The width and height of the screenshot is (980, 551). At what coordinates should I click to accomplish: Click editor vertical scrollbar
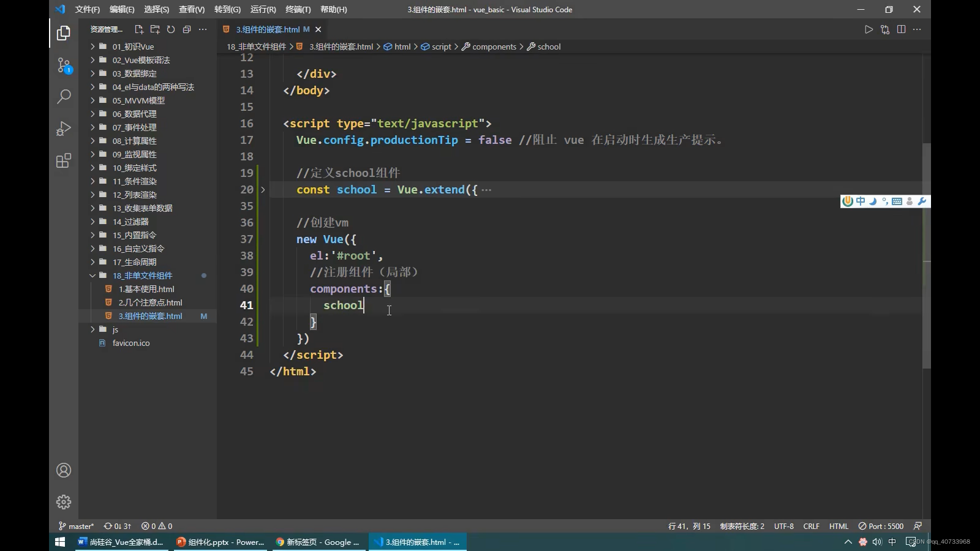click(927, 255)
